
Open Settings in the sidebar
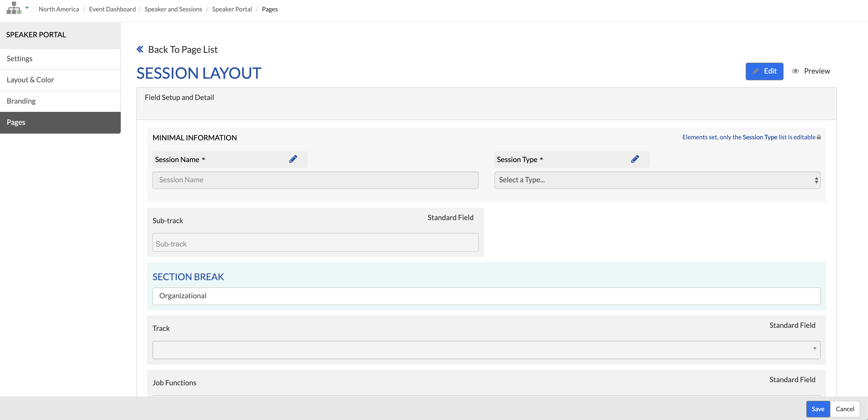point(60,59)
